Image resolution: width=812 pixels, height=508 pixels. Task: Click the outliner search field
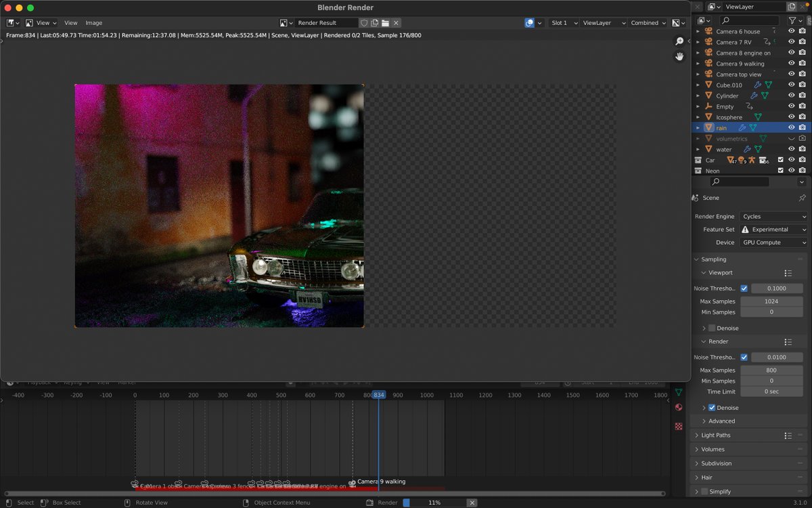(x=749, y=21)
